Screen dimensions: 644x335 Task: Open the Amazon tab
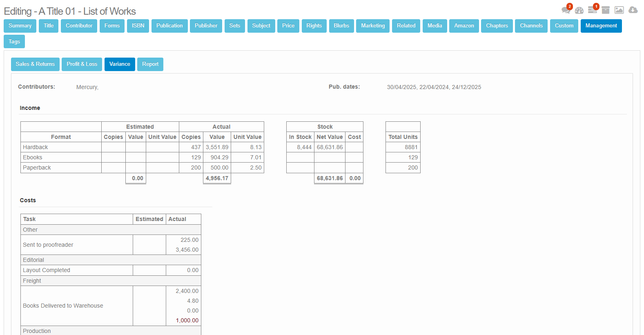click(x=464, y=26)
